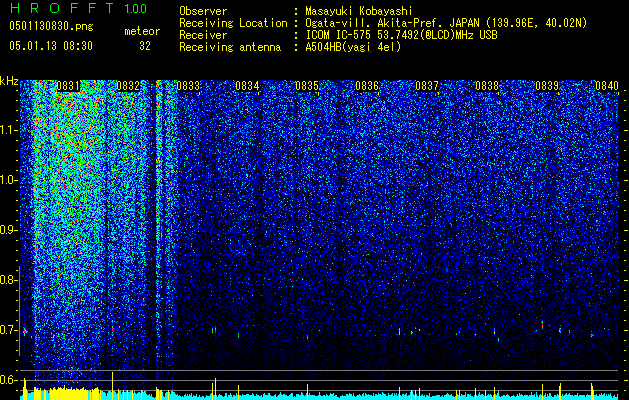Click the 0834 time marker
The height and width of the screenshot is (400, 629).
(x=248, y=86)
